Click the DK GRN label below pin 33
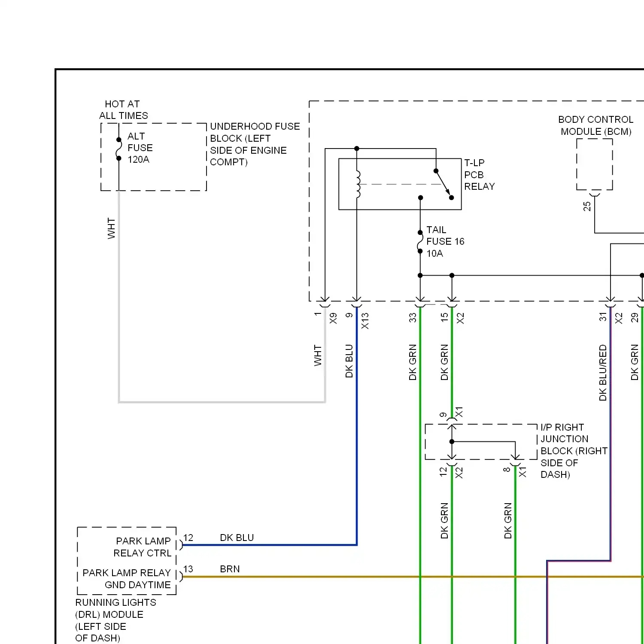The image size is (644, 644). click(x=413, y=362)
